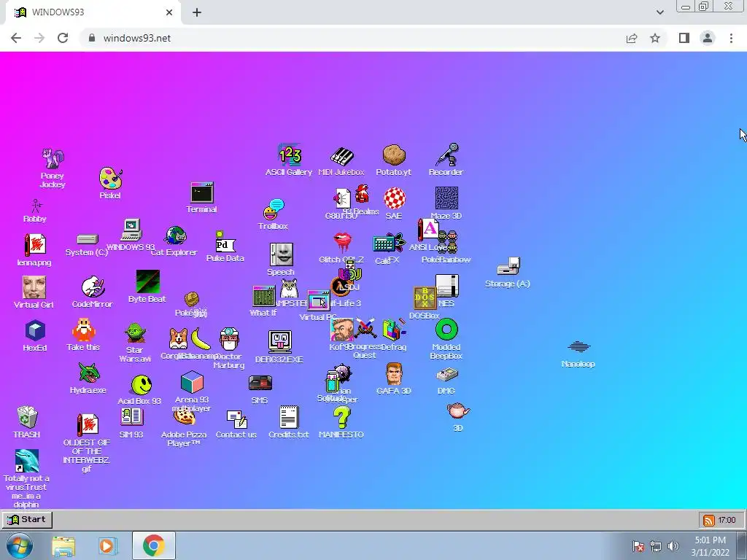Open OLDEST GIF OF THE INTERWEBZ.gif icon
Screen dimensions: 747x560
click(88, 425)
